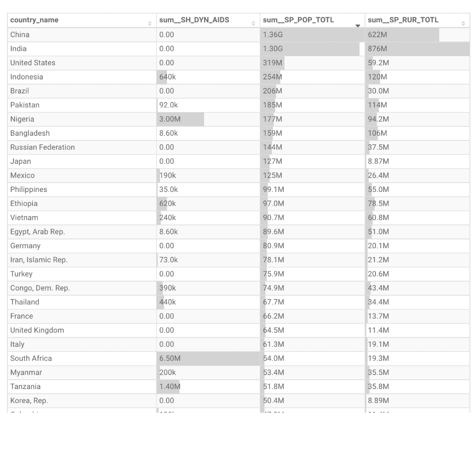Screen dimensions: 476x476
Task: Select the sum__SP_POP_TOTL header text
Action: (x=298, y=20)
